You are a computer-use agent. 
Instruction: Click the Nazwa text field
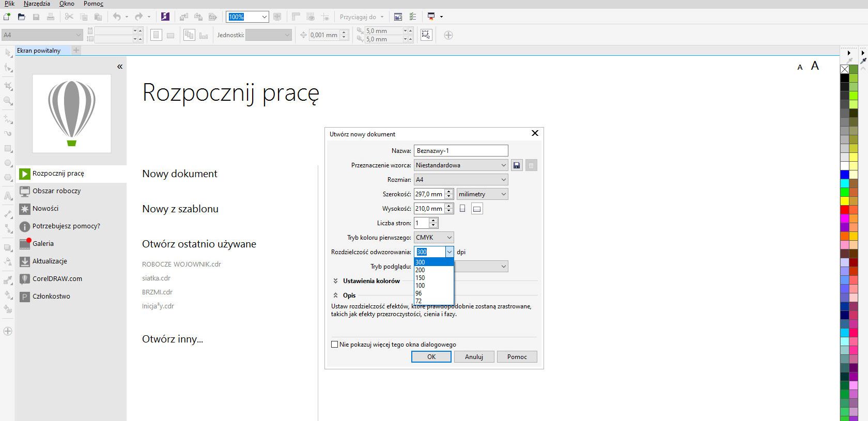click(461, 151)
